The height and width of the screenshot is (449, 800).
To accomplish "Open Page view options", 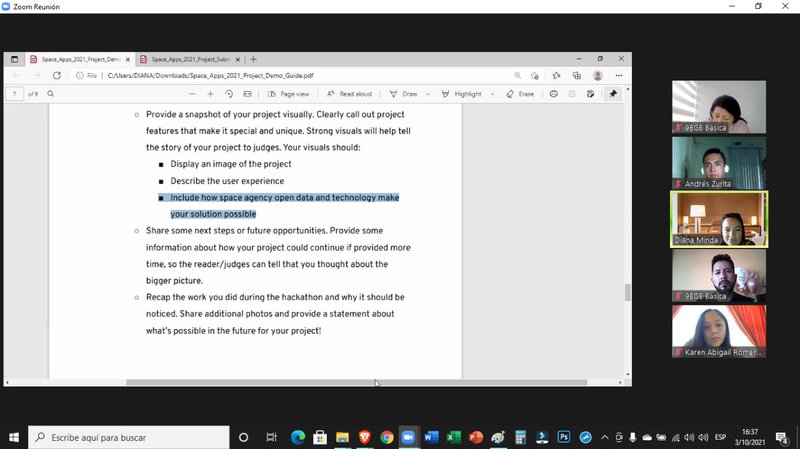I will tap(288, 94).
